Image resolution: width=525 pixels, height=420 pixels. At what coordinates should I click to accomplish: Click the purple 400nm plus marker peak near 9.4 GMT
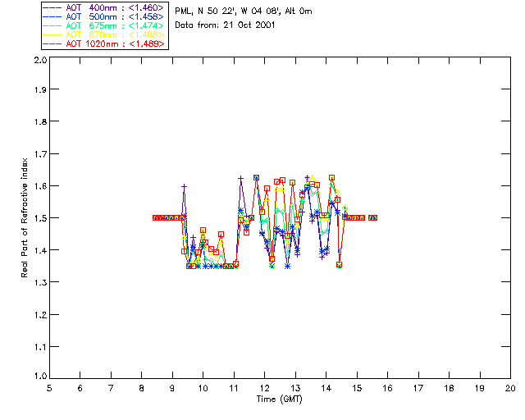(184, 186)
